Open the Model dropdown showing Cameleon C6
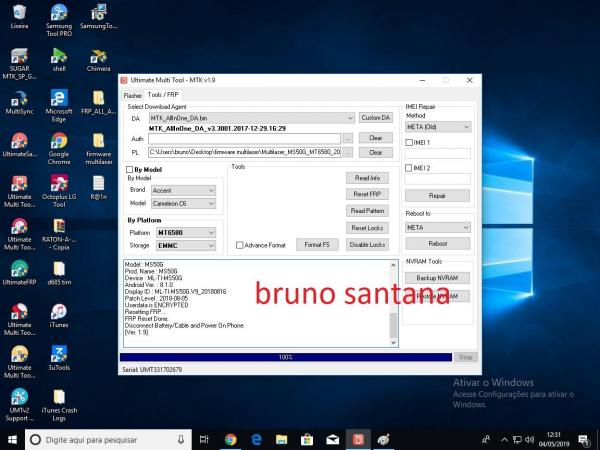 [183, 204]
